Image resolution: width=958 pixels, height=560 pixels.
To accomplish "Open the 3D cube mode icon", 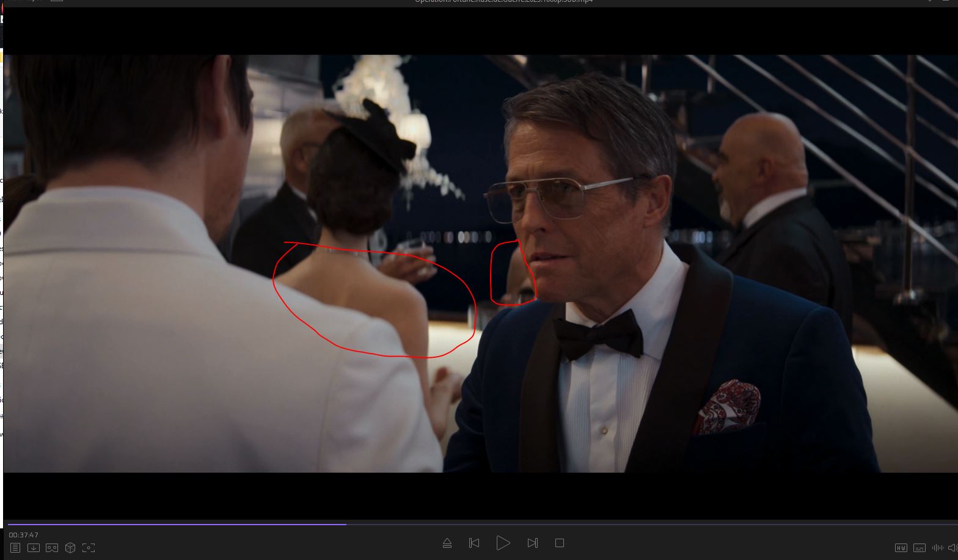I will pyautogui.click(x=70, y=548).
